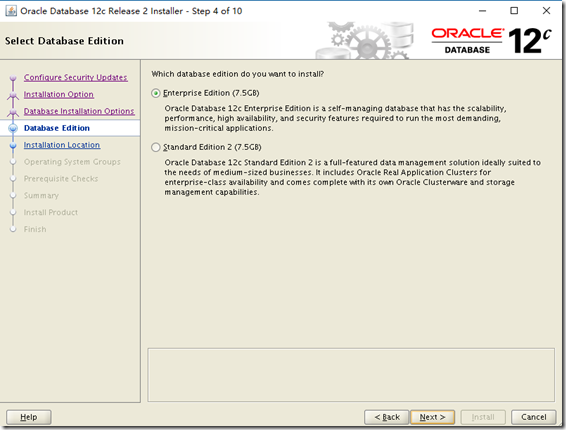The width and height of the screenshot is (566, 430).
Task: Click the Database Edition current step bullet
Action: (13, 128)
